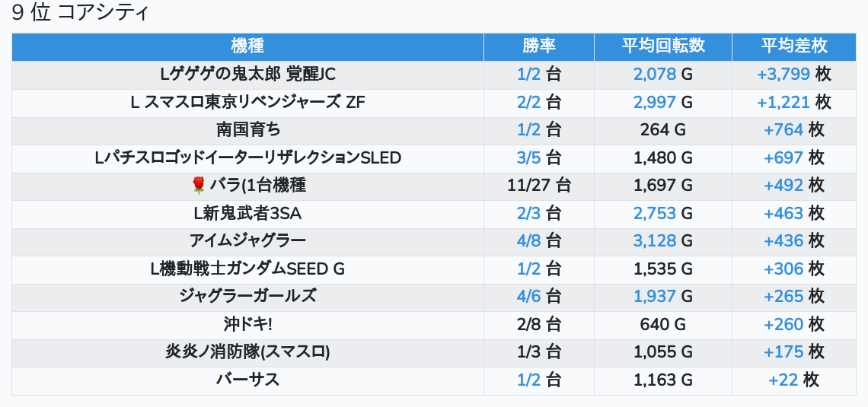
Task: Open the 1/2 win rate link for Lゲゲゲの鬼太郎 覚醒JC
Action: (x=528, y=75)
